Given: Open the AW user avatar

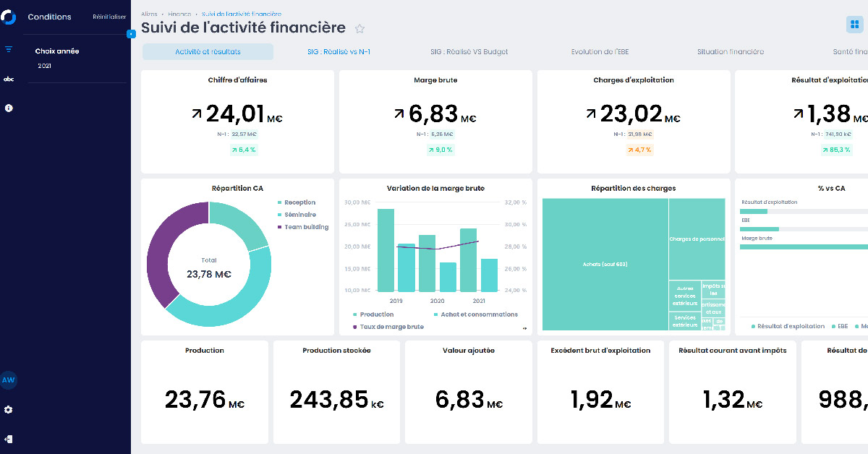Looking at the screenshot, I should click(x=9, y=380).
